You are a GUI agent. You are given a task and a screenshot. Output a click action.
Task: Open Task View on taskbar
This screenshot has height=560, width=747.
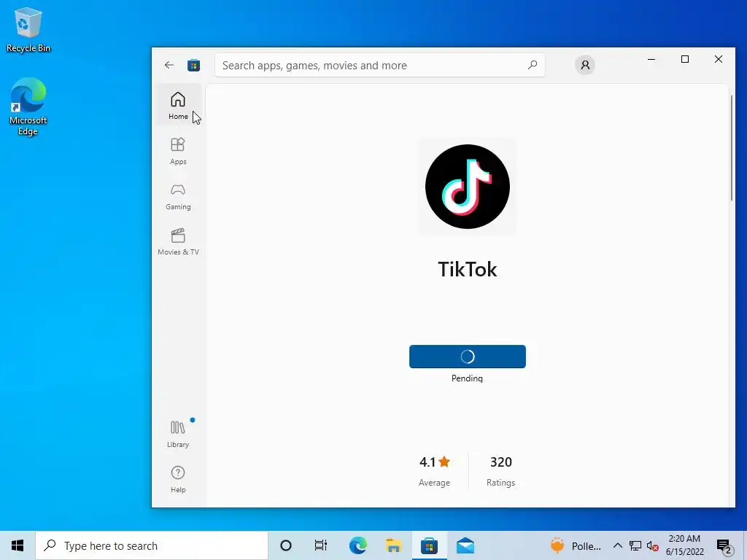coord(321,545)
